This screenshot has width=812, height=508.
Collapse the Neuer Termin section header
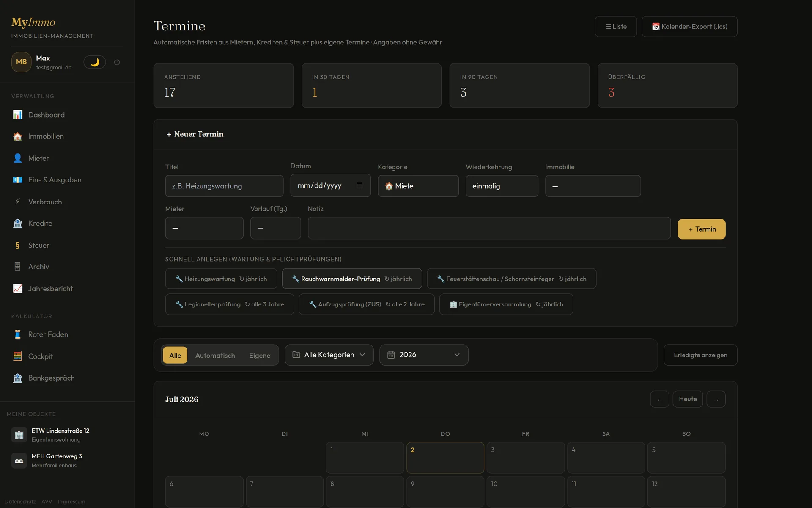(445, 134)
